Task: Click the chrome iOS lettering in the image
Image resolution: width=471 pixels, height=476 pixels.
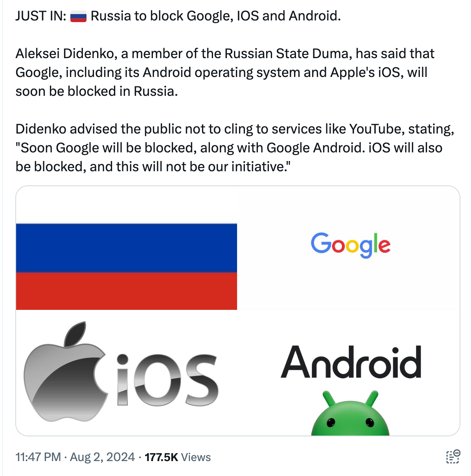Action: pyautogui.click(x=167, y=380)
